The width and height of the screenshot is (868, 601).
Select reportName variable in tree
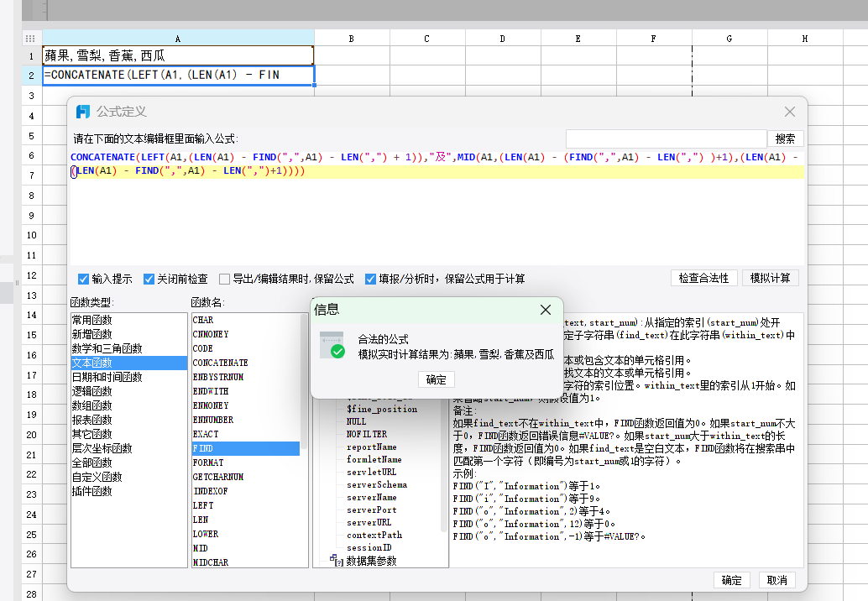[371, 447]
